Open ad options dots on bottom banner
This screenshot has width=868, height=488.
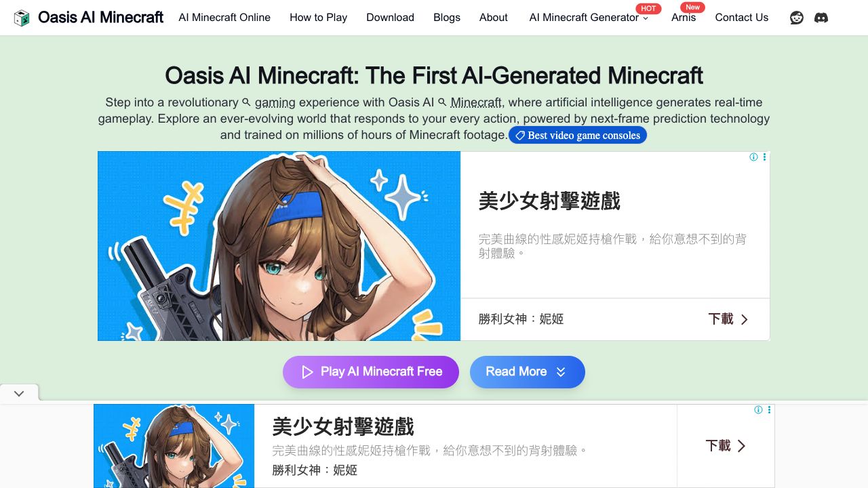(769, 410)
